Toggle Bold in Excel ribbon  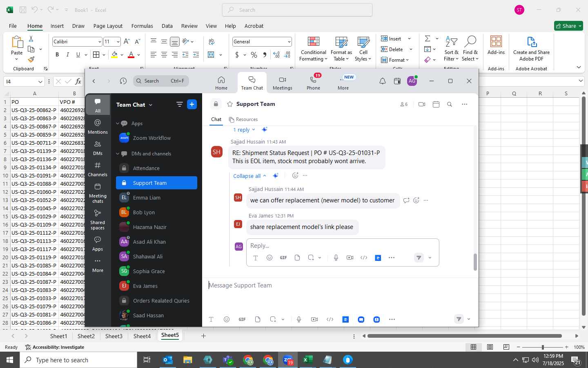(x=57, y=54)
